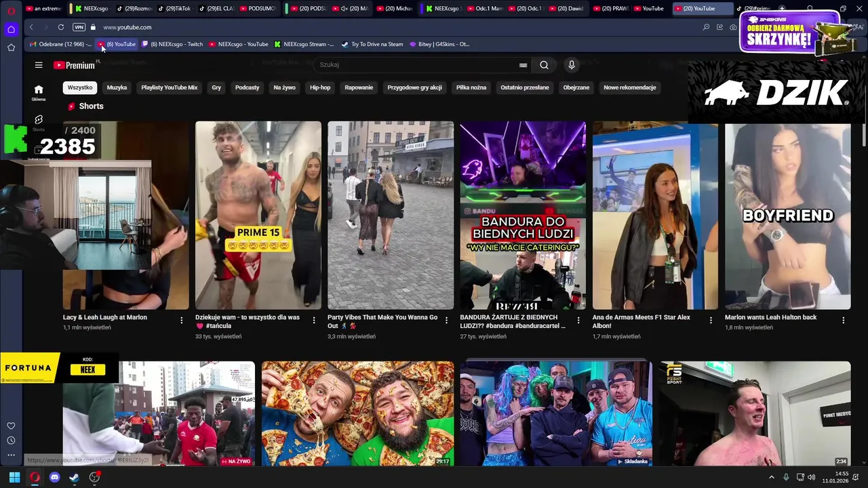This screenshot has height=488, width=868.
Task: Open Windows Start button
Action: coord(14,477)
